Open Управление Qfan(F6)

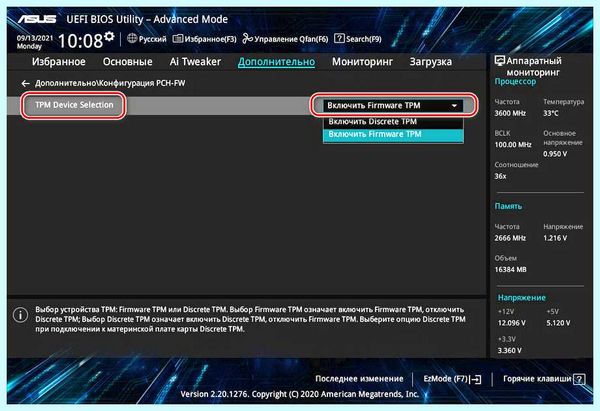pyautogui.click(x=291, y=39)
